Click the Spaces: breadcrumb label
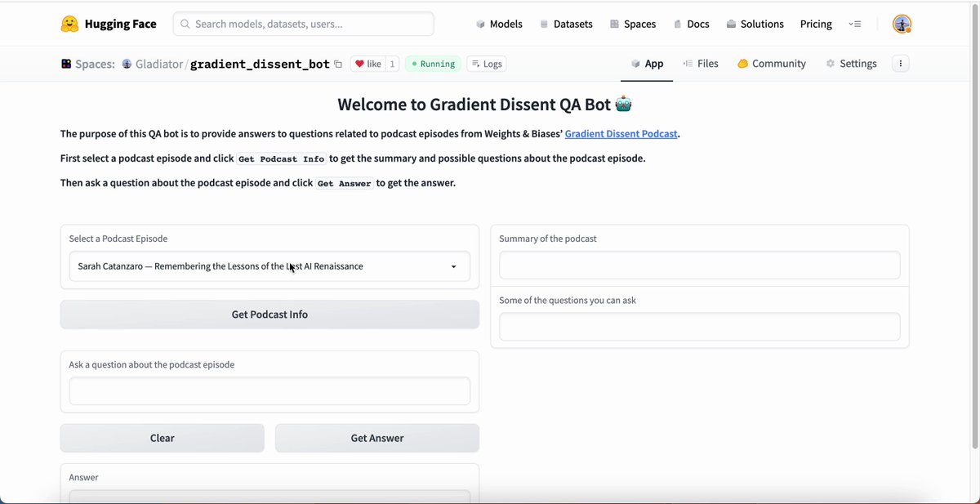 click(x=95, y=64)
